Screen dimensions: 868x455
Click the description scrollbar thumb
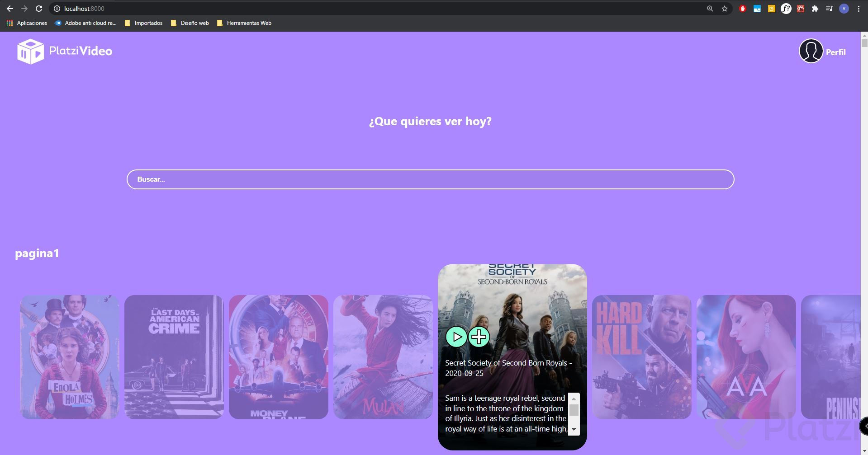[574, 410]
